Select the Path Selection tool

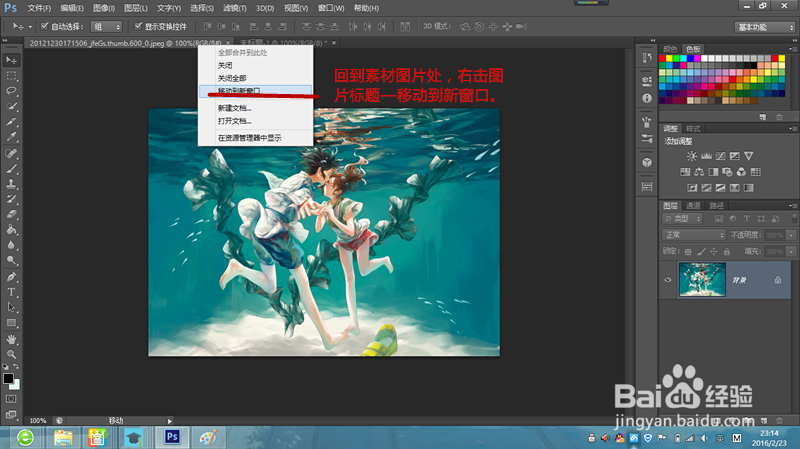[x=11, y=307]
